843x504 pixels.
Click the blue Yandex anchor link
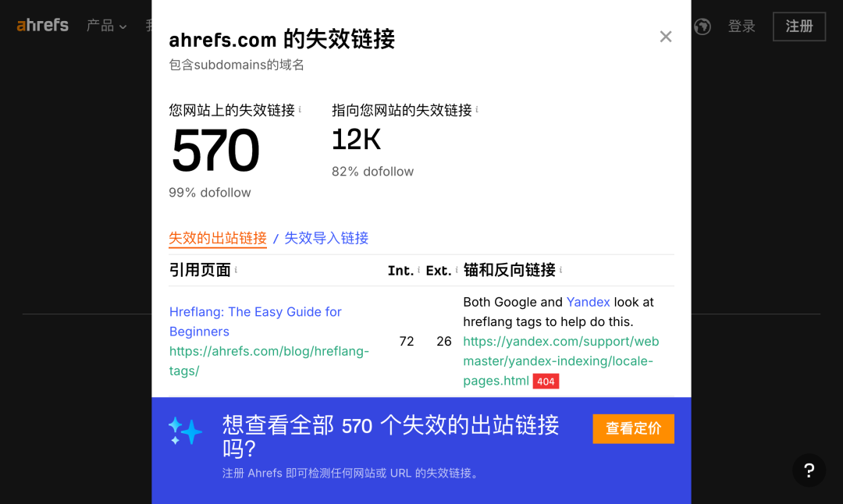588,302
